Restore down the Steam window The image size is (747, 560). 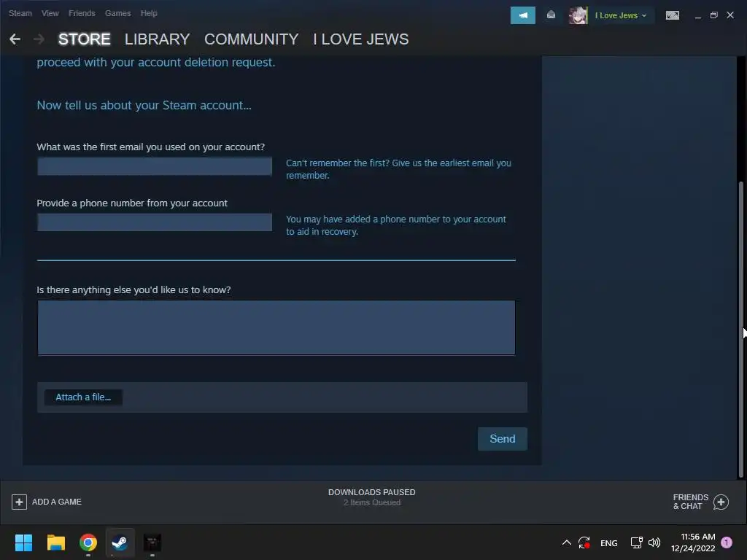click(x=713, y=15)
